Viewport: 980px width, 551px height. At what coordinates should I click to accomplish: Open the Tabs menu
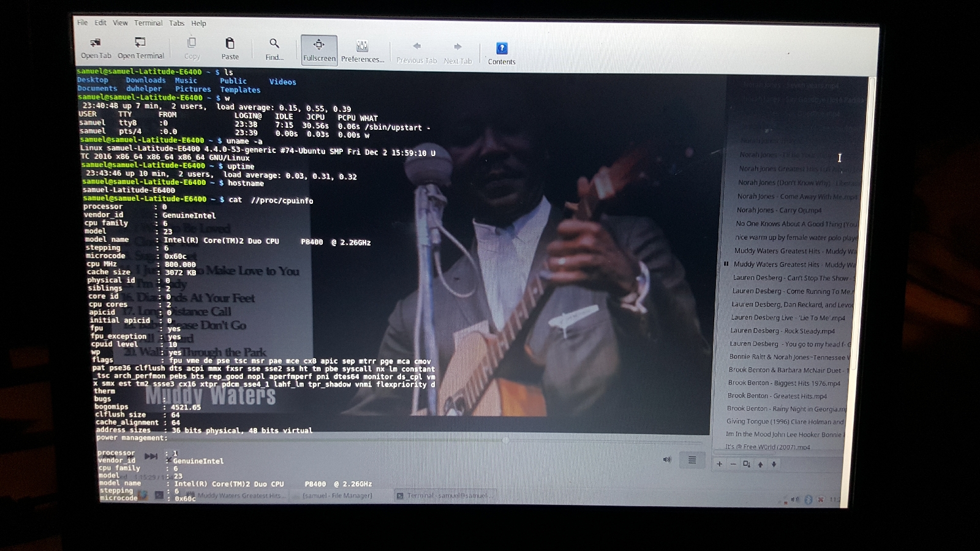click(x=176, y=23)
